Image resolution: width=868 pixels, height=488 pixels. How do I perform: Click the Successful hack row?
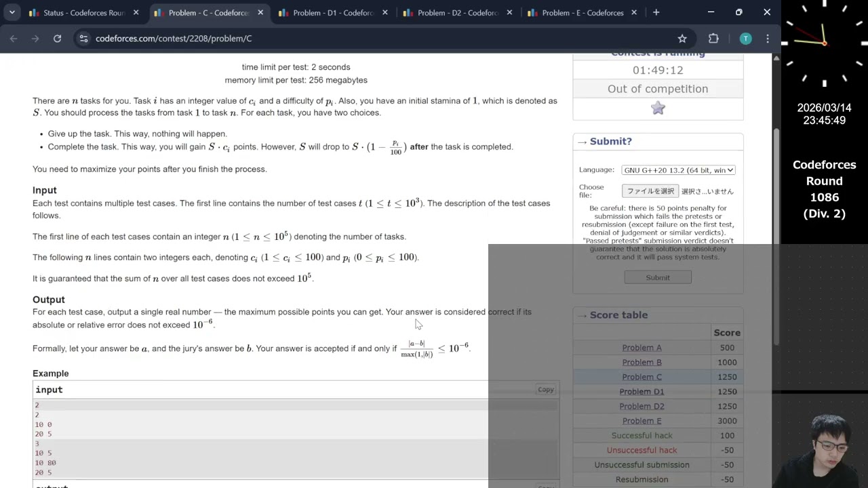coord(658,436)
